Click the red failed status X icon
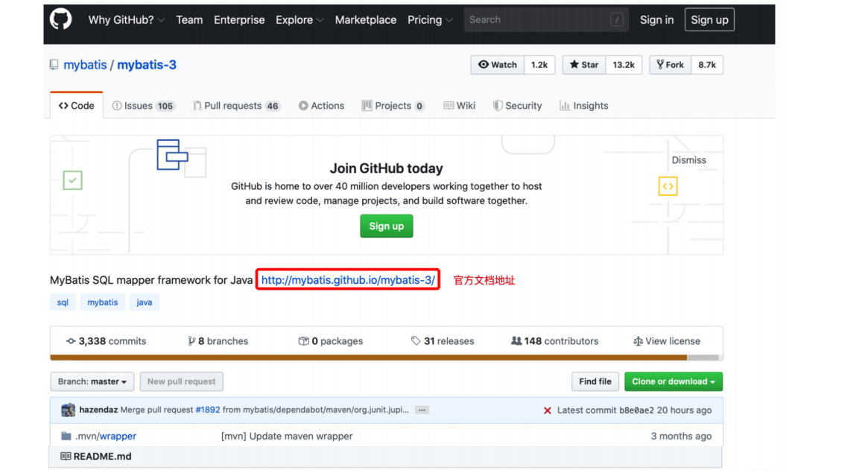 pos(548,410)
